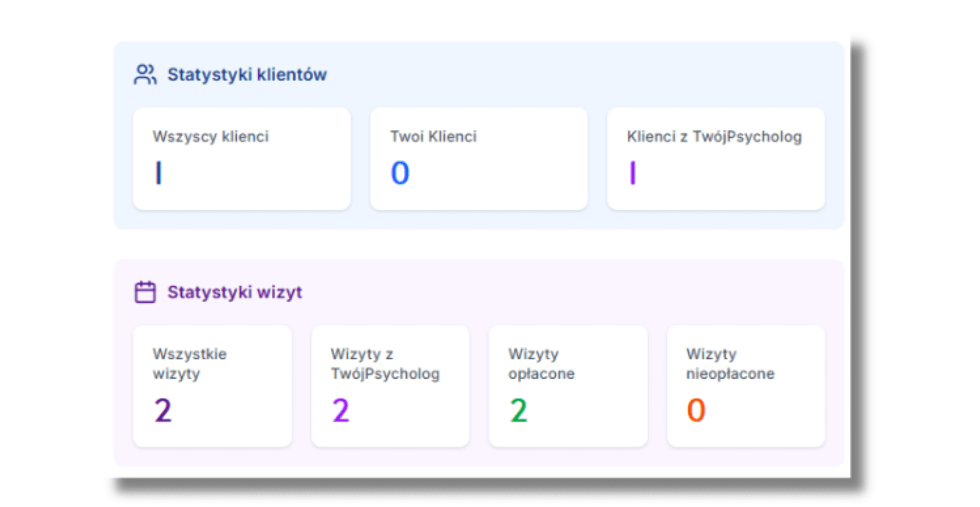Click empty space right of Statystyki wizyt heading

pos(563,292)
